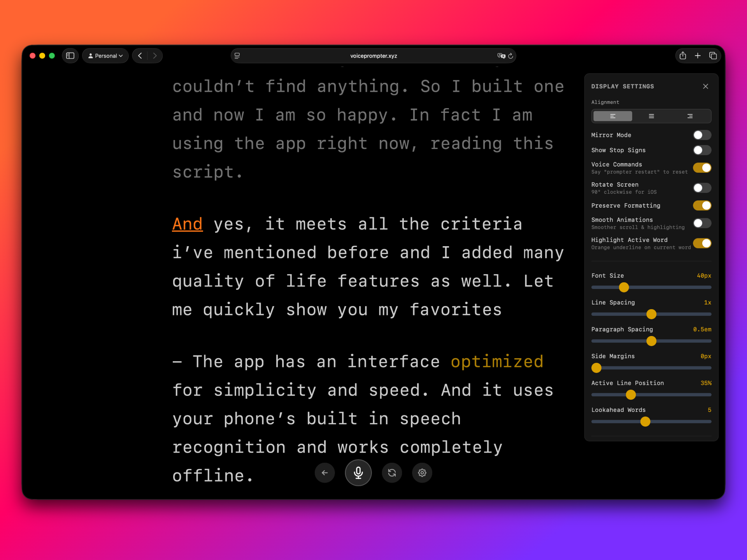Adjust the Font Size slider

click(624, 287)
